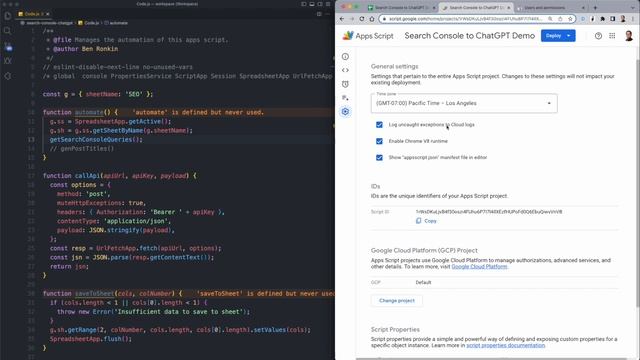Click the automate function name in code
Screen dimensions: 640x360
[x=89, y=112]
